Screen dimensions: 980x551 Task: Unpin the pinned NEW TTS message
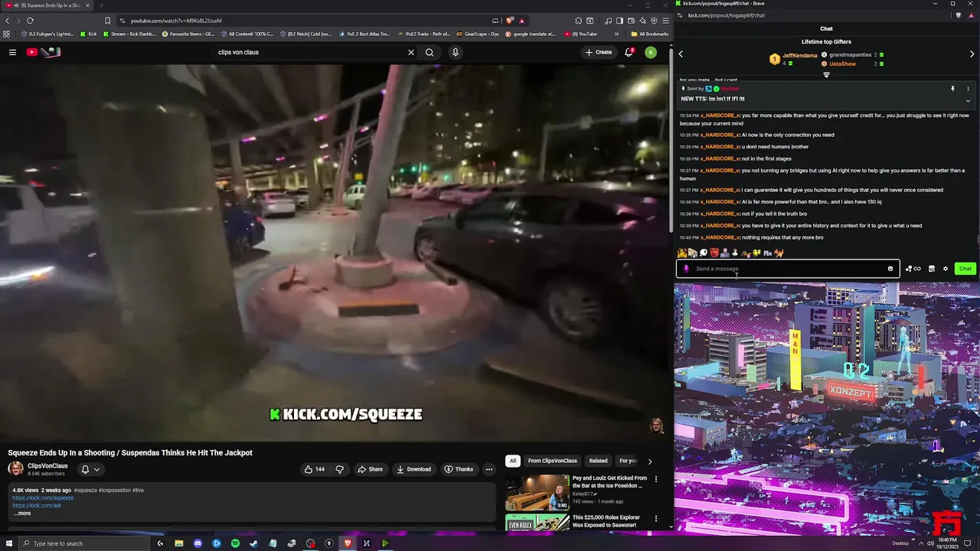[x=952, y=89]
